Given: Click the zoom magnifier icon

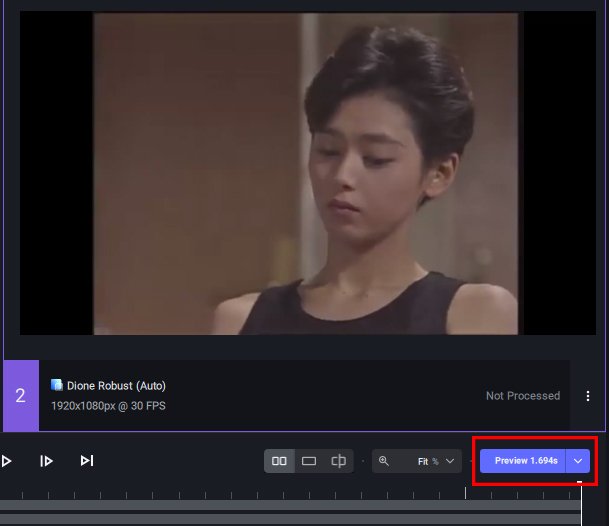Looking at the screenshot, I should click(384, 461).
